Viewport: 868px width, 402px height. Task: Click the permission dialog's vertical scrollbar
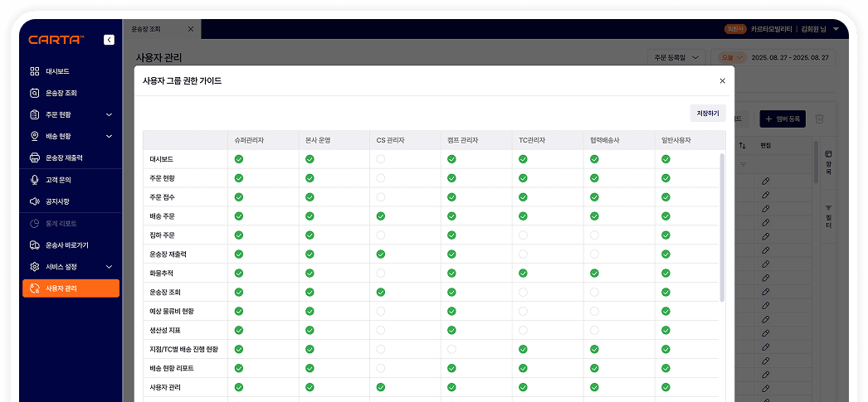click(x=722, y=228)
